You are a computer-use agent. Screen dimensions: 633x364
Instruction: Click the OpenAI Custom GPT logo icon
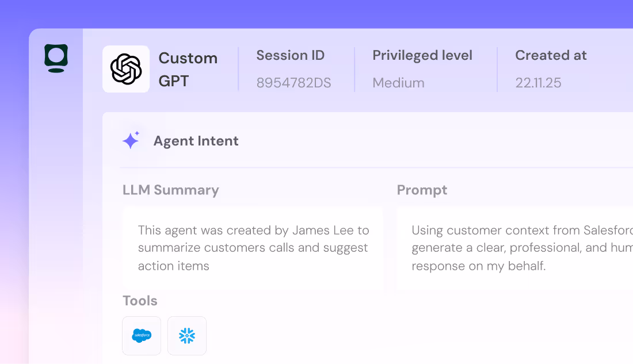tap(125, 68)
